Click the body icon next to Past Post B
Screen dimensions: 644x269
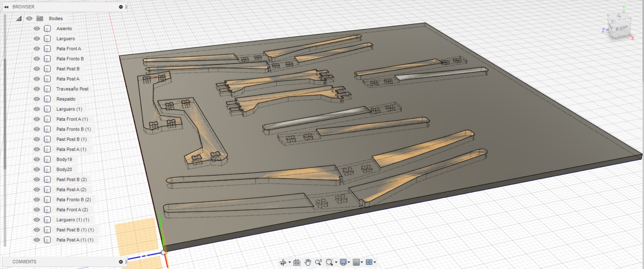47,69
